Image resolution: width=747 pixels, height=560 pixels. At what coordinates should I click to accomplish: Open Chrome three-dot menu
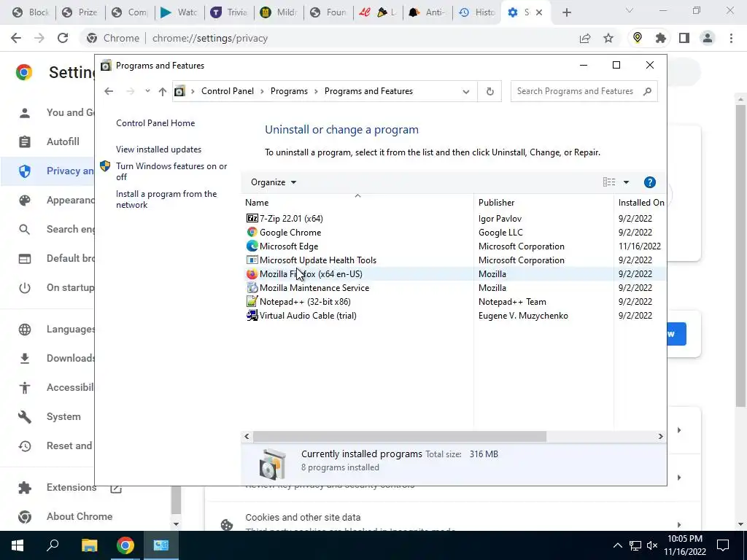(731, 38)
